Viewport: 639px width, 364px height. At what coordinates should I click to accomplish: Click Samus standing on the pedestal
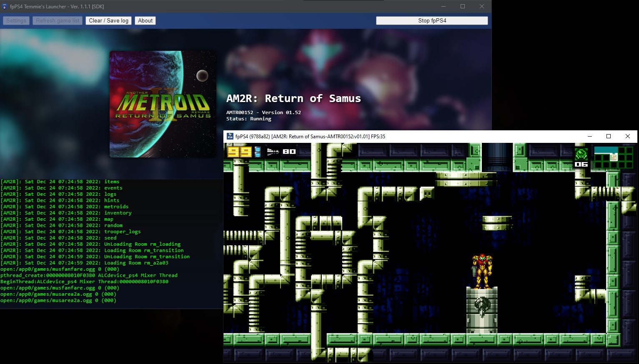pyautogui.click(x=482, y=271)
